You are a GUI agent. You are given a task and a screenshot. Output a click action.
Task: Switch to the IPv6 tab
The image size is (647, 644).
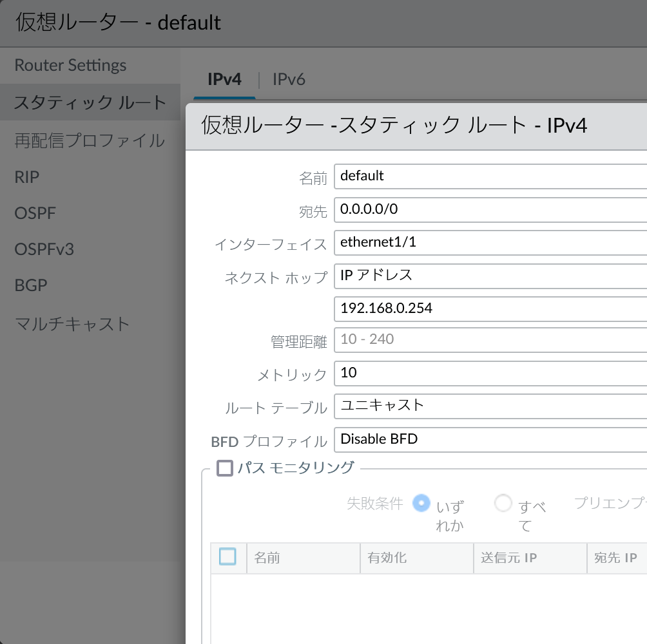coord(289,79)
